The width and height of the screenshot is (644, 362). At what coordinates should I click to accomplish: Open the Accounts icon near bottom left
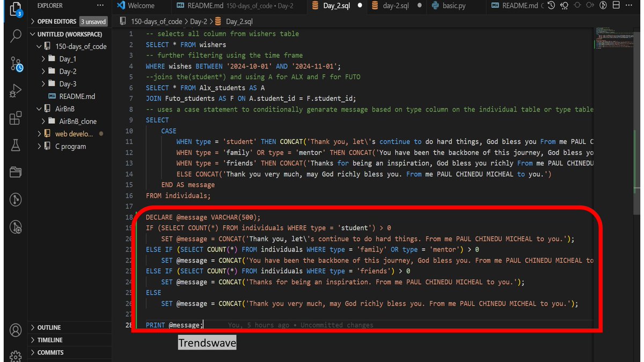pyautogui.click(x=14, y=330)
